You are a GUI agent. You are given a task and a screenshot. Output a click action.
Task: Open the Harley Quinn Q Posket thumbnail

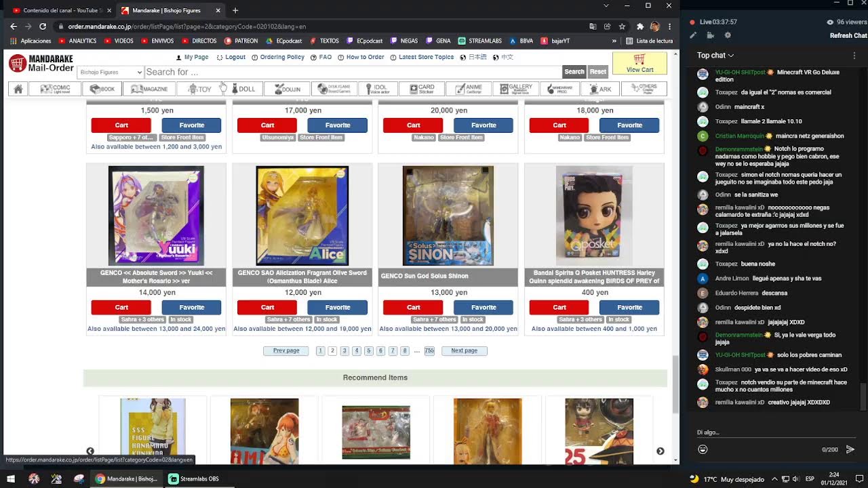point(594,216)
